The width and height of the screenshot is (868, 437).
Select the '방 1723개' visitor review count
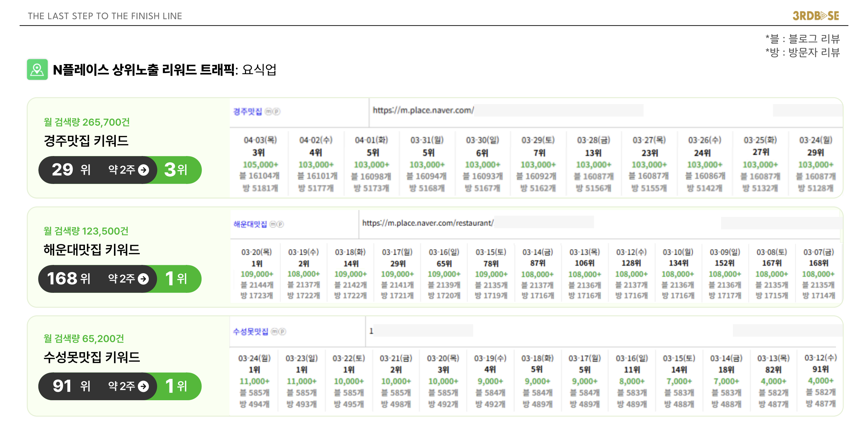(x=256, y=295)
